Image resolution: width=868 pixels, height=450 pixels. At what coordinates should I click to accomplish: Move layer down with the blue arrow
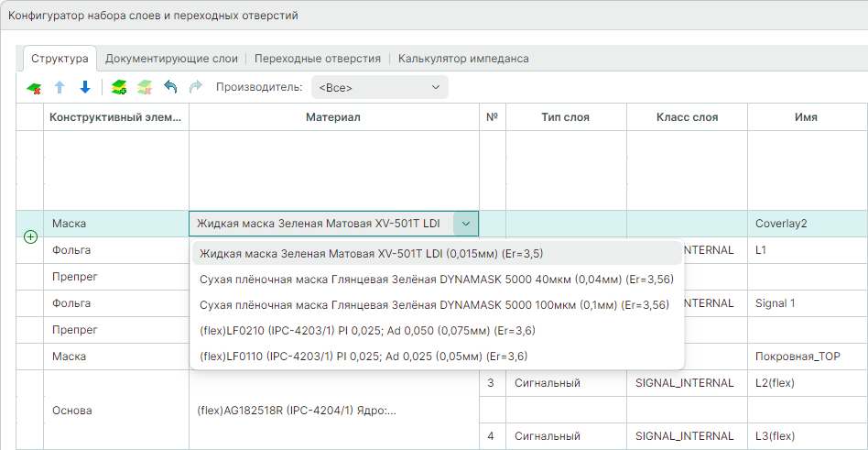tap(85, 88)
